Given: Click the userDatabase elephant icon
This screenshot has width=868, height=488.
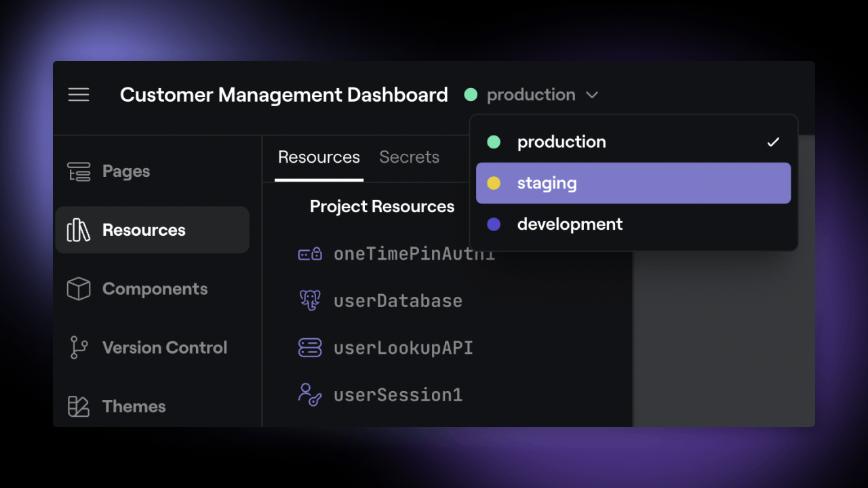Looking at the screenshot, I should click(310, 300).
